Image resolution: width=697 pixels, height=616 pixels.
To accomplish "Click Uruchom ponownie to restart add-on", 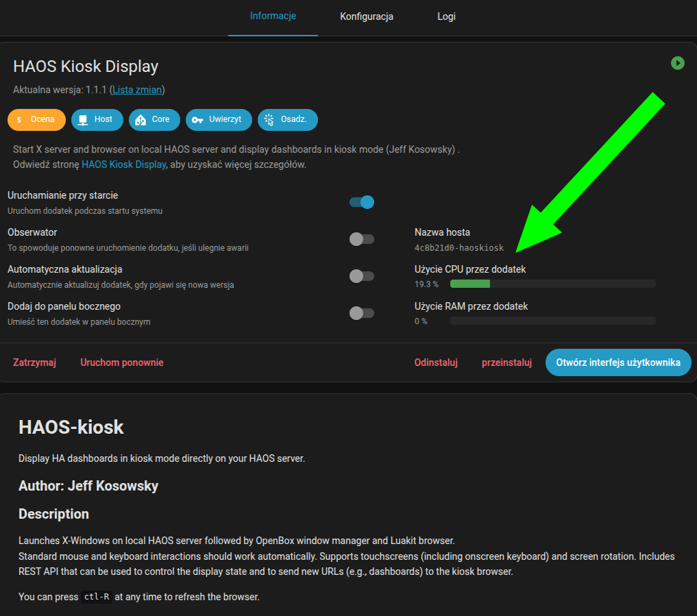I will click(x=122, y=362).
